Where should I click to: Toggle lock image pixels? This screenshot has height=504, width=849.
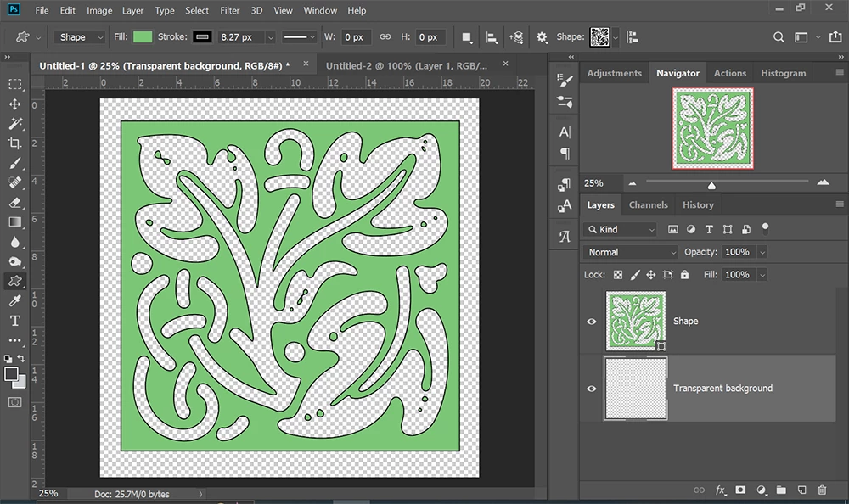point(634,275)
